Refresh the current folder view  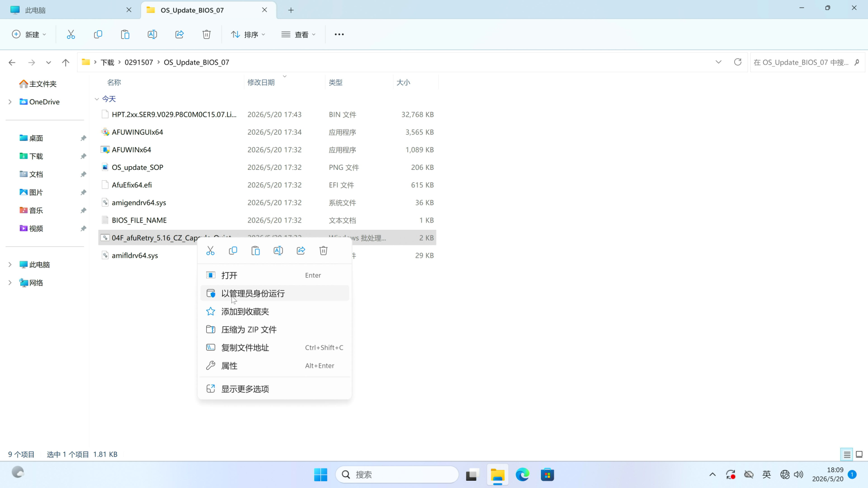[738, 62]
